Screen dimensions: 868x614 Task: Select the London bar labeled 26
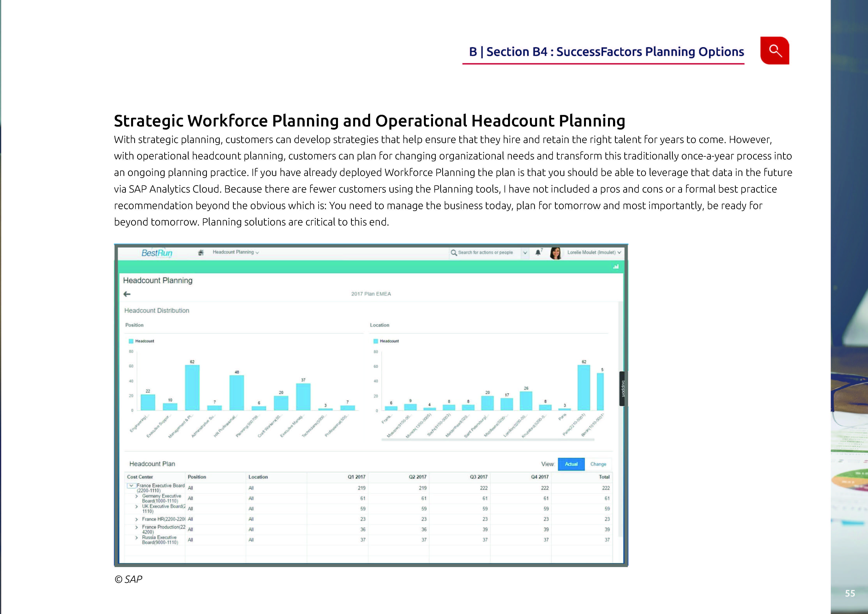526,401
